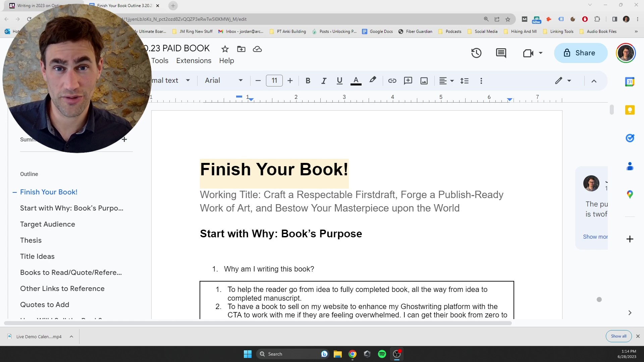Bookmark this page with the star
This screenshot has height=362, width=644.
(x=508, y=19)
